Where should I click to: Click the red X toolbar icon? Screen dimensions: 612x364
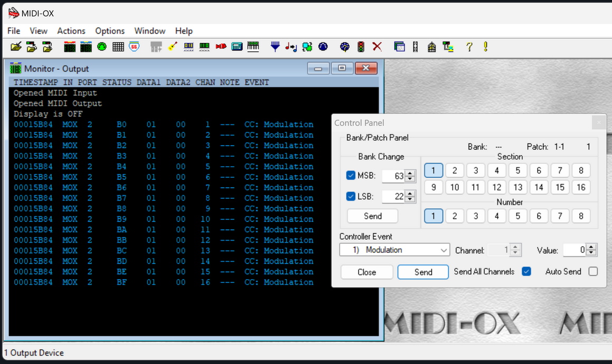pos(377,47)
